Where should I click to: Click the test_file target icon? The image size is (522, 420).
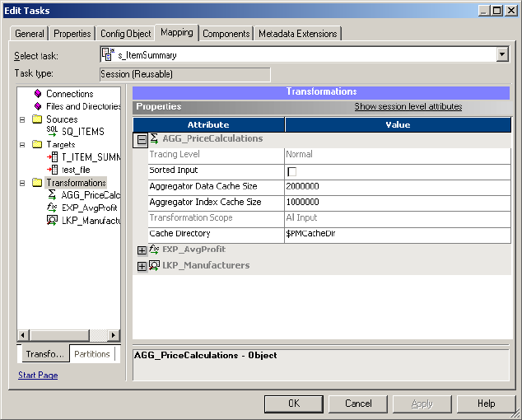pos(52,170)
